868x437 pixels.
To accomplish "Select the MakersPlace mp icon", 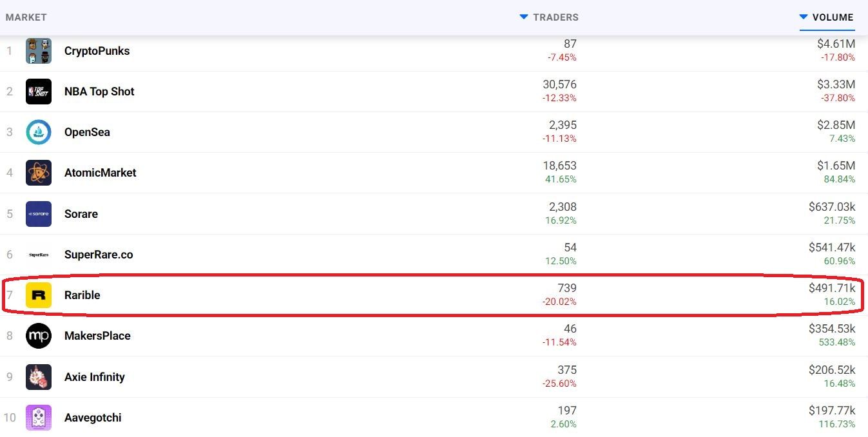I will [x=39, y=336].
